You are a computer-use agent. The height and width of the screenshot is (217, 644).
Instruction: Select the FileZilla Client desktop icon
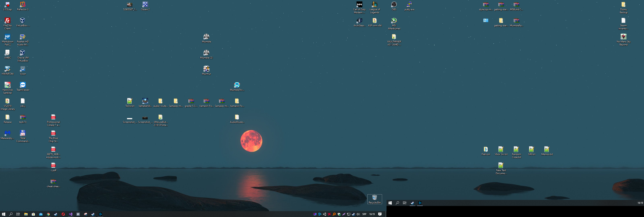(7, 24)
